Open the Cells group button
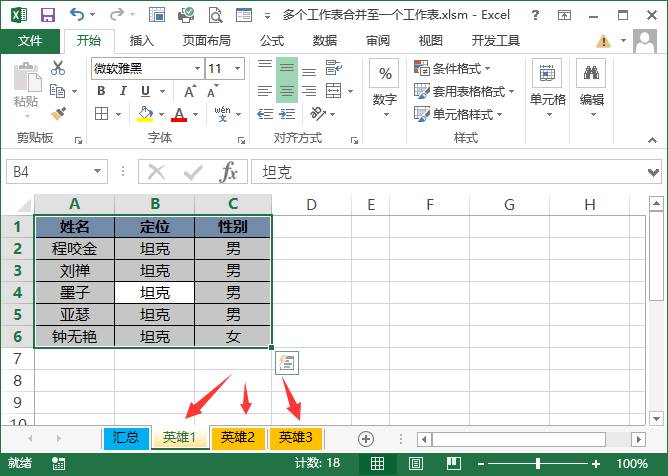This screenshot has width=668, height=476. 547,89
